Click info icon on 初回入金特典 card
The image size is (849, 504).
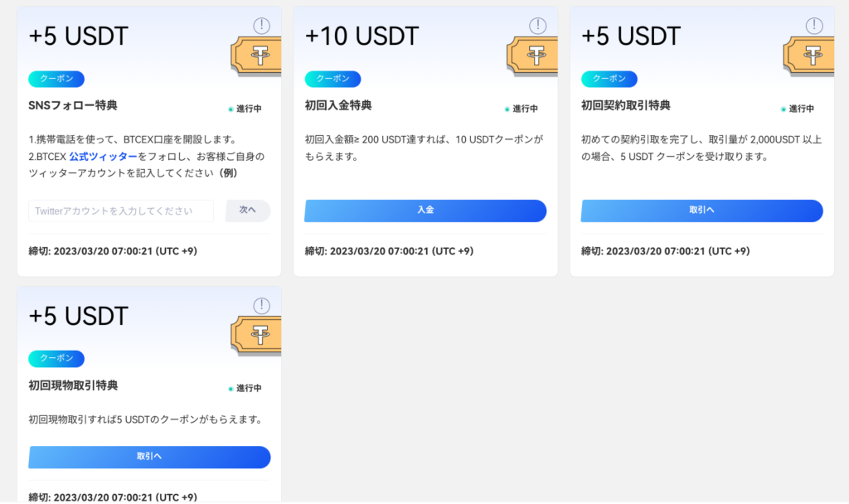(x=537, y=26)
